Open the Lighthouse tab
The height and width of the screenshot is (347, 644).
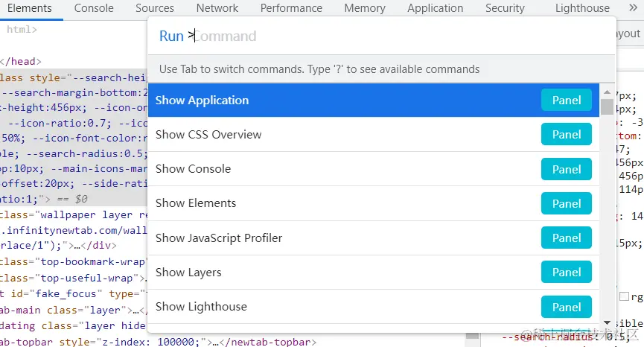[x=582, y=8]
